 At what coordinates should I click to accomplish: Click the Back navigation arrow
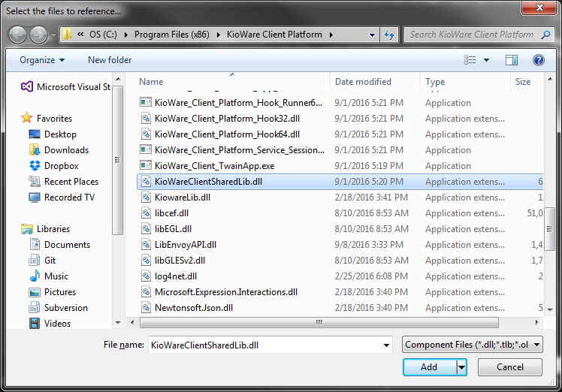click(x=17, y=35)
